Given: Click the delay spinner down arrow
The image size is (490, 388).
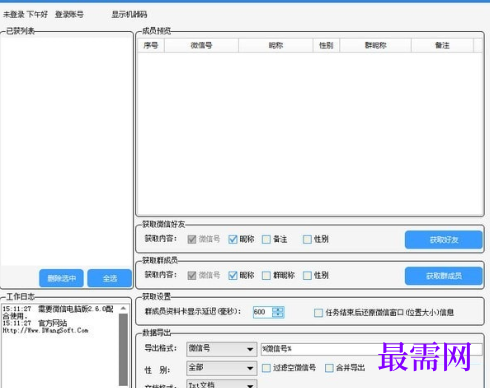Looking at the screenshot, I should (x=278, y=315).
